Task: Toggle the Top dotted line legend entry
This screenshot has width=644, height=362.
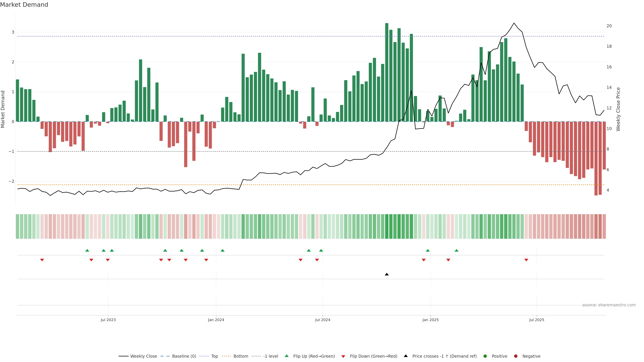Action: pyautogui.click(x=214, y=356)
